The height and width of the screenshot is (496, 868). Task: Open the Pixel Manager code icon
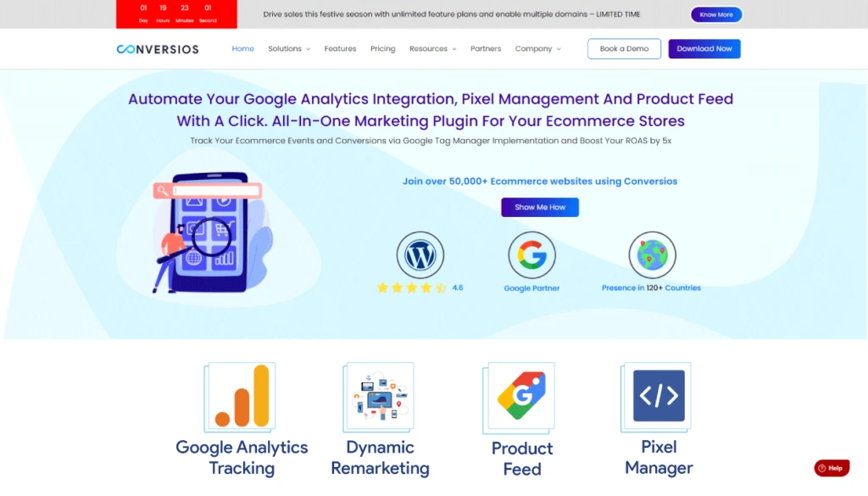click(657, 397)
